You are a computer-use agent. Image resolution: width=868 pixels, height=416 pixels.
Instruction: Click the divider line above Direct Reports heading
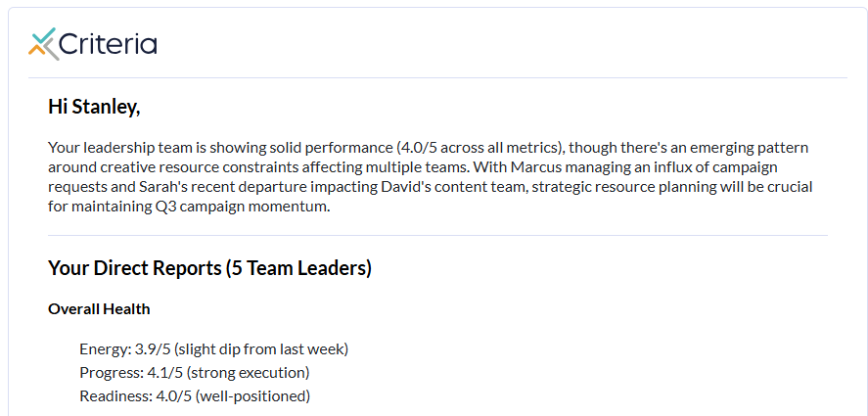pyautogui.click(x=437, y=236)
